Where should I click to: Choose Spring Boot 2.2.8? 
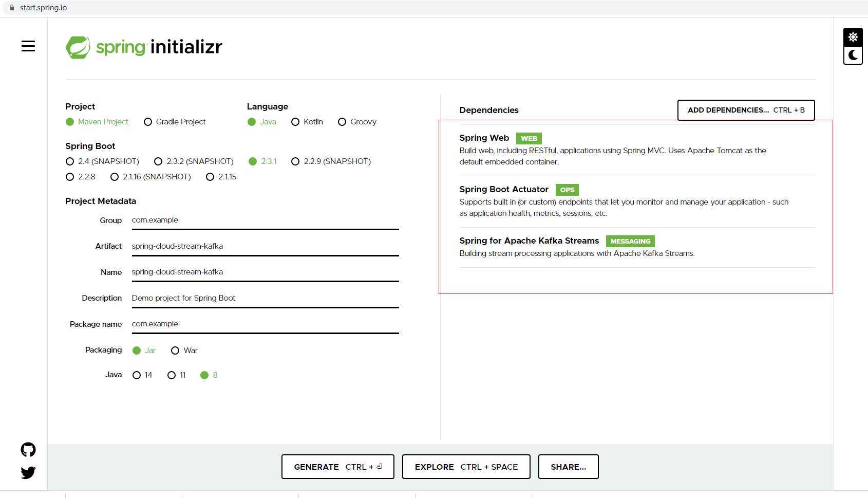coord(81,177)
